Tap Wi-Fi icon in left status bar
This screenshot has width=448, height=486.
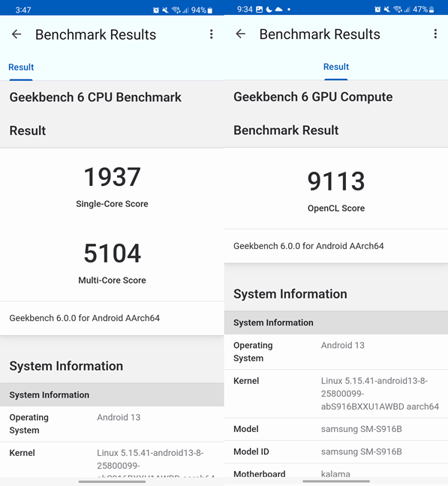point(176,10)
